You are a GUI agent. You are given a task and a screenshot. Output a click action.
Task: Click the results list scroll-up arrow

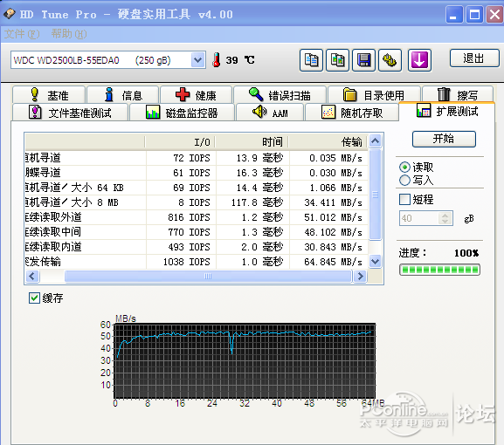click(375, 140)
